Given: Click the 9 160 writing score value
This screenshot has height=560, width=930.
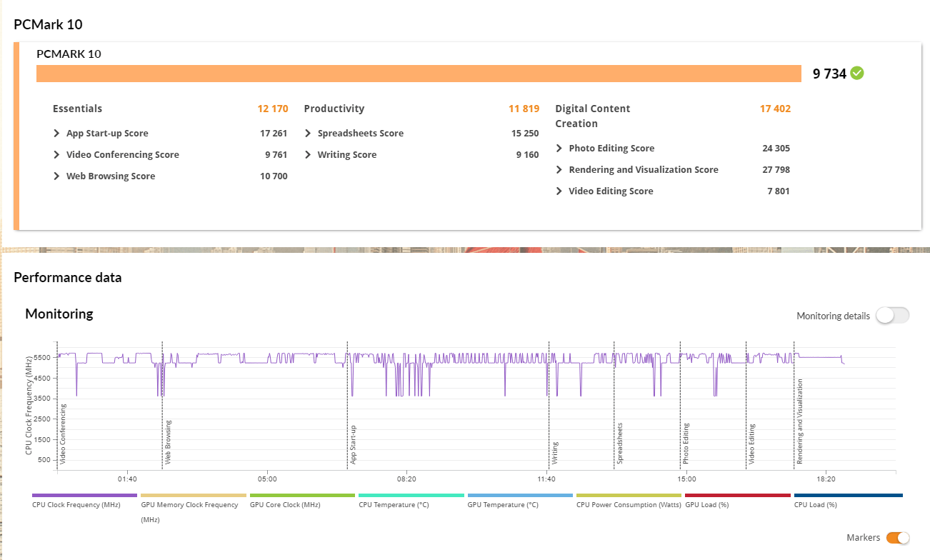Looking at the screenshot, I should 527,155.
